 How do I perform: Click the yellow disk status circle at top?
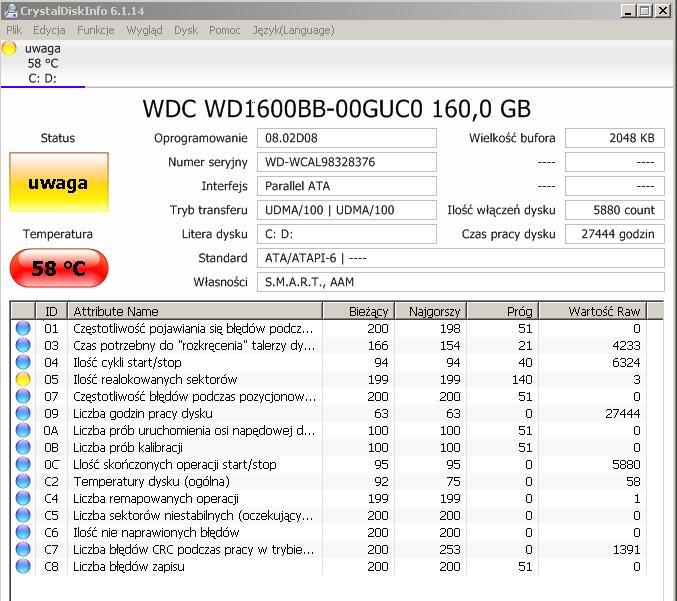(9, 48)
